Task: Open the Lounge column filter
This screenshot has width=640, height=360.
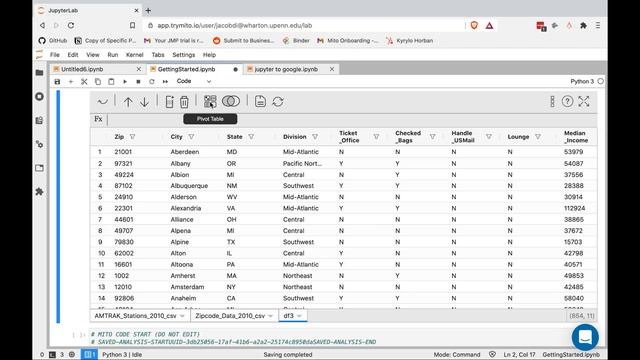Action: tap(538, 137)
